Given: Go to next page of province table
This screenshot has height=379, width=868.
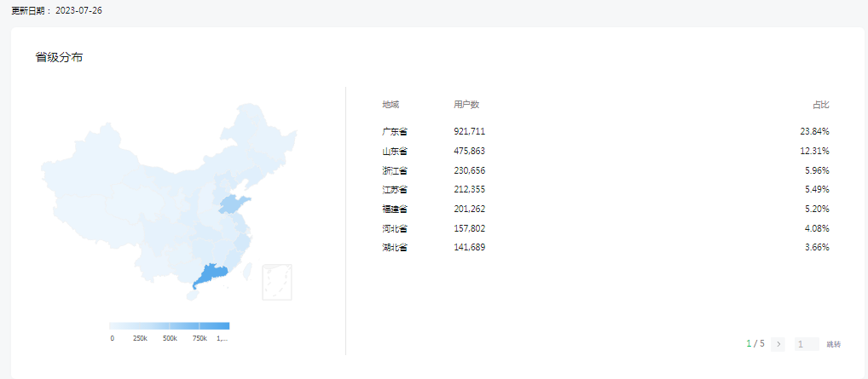Looking at the screenshot, I should point(778,344).
